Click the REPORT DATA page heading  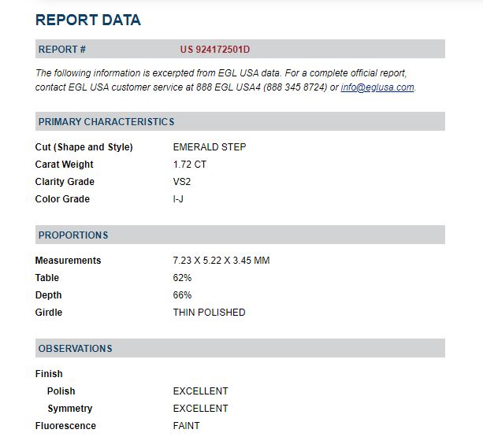[88, 20]
